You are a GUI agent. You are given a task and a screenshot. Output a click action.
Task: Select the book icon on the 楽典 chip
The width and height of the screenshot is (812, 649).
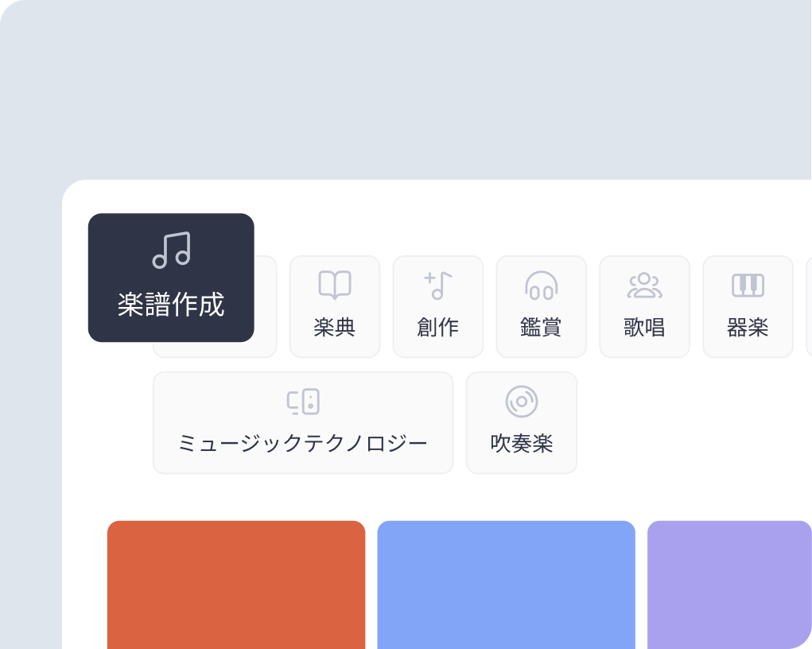pos(334,283)
